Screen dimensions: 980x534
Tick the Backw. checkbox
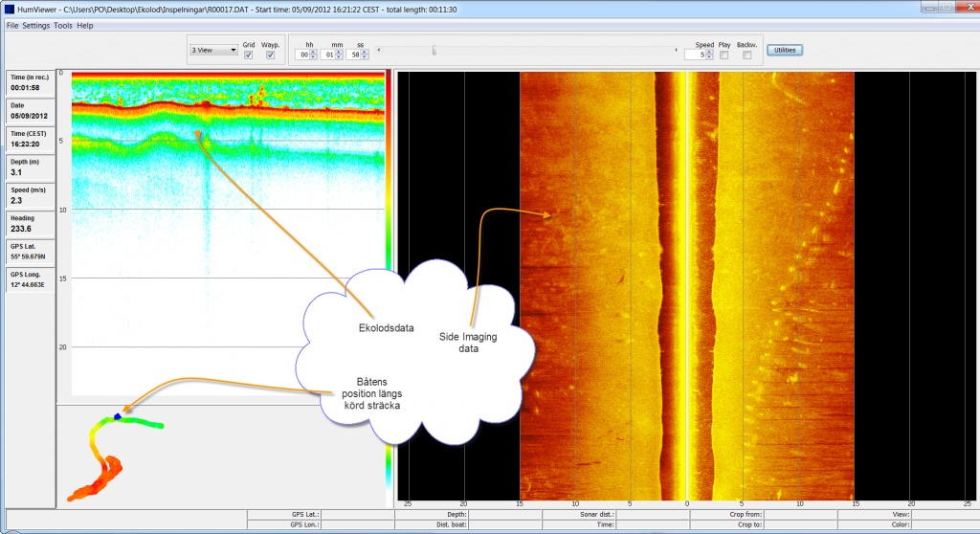(x=746, y=56)
